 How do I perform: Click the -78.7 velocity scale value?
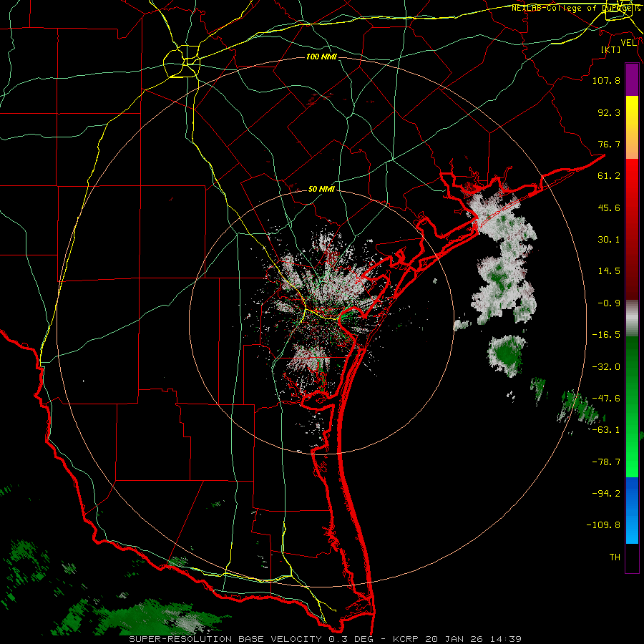(606, 462)
